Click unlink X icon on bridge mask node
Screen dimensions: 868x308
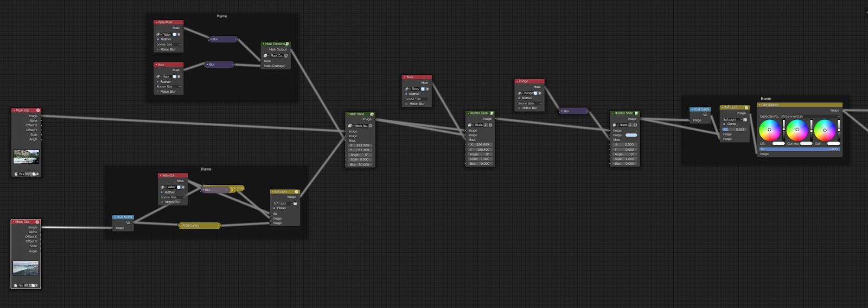[540, 93]
